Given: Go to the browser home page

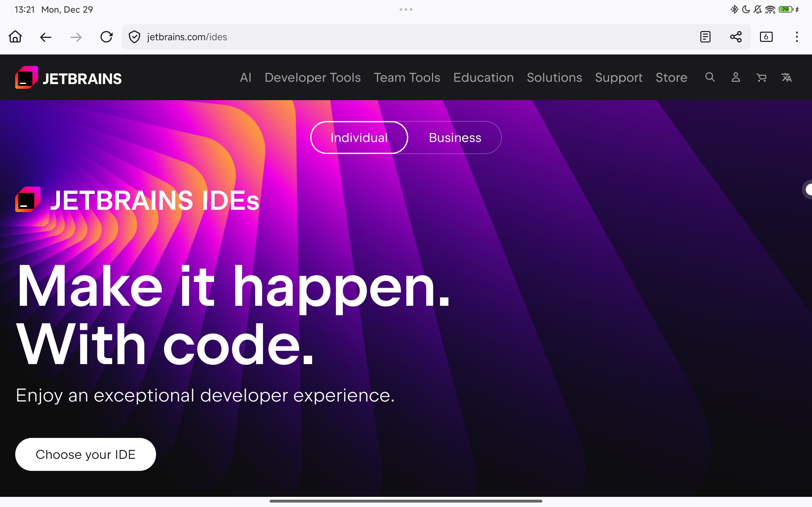Looking at the screenshot, I should pyautogui.click(x=15, y=36).
